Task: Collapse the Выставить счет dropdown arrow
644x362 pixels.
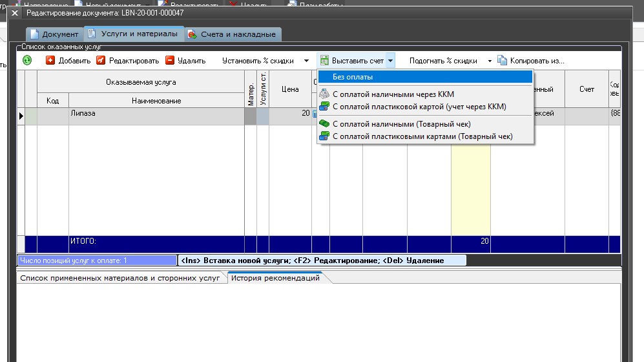Action: click(391, 61)
